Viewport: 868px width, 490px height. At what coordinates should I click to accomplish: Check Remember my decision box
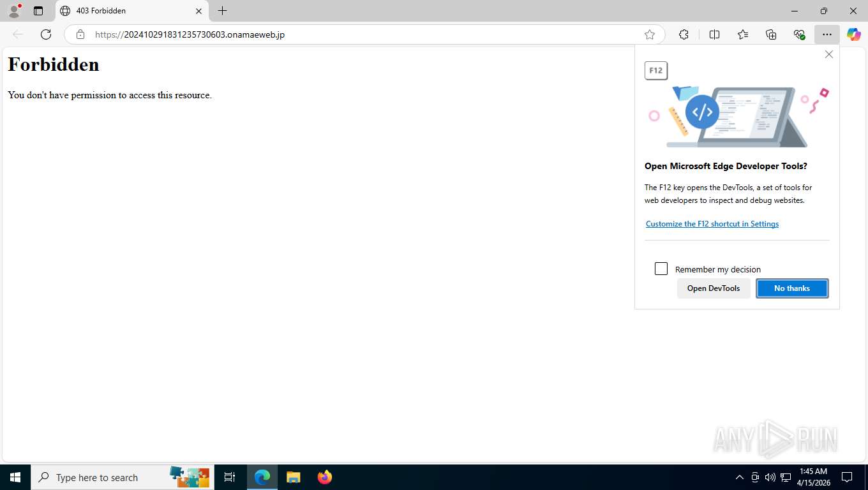661,269
